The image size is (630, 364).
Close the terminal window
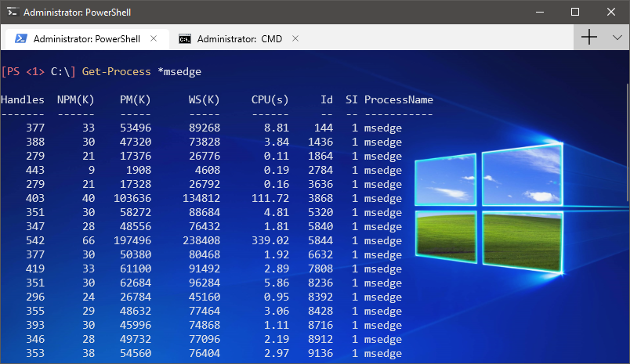pyautogui.click(x=610, y=12)
